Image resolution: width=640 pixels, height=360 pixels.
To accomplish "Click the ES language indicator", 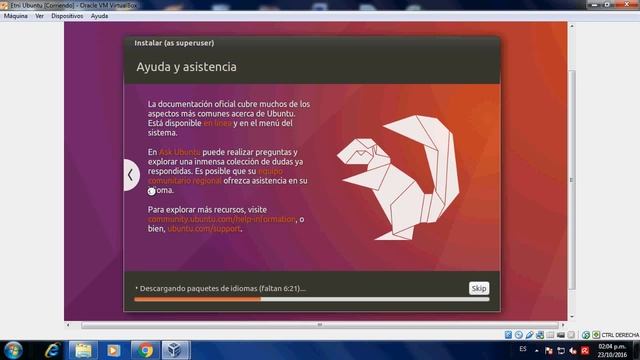I will click(523, 349).
